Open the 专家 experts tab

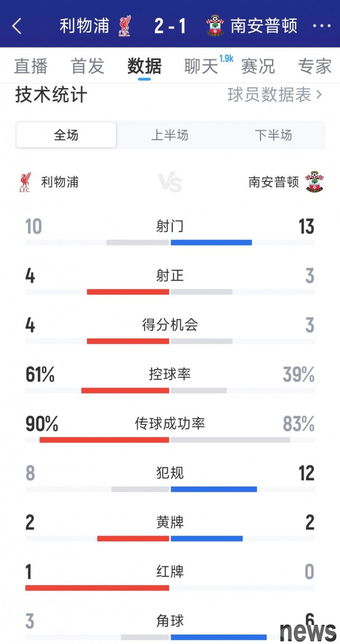point(315,66)
